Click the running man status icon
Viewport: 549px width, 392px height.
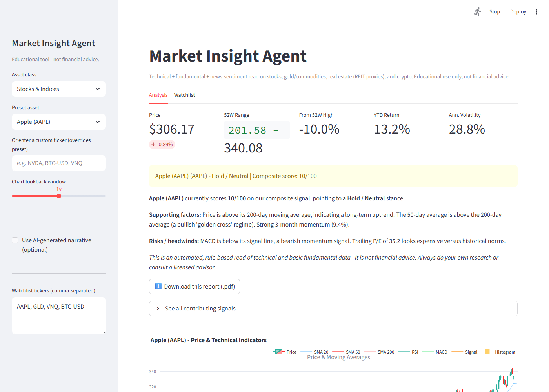[x=477, y=12]
